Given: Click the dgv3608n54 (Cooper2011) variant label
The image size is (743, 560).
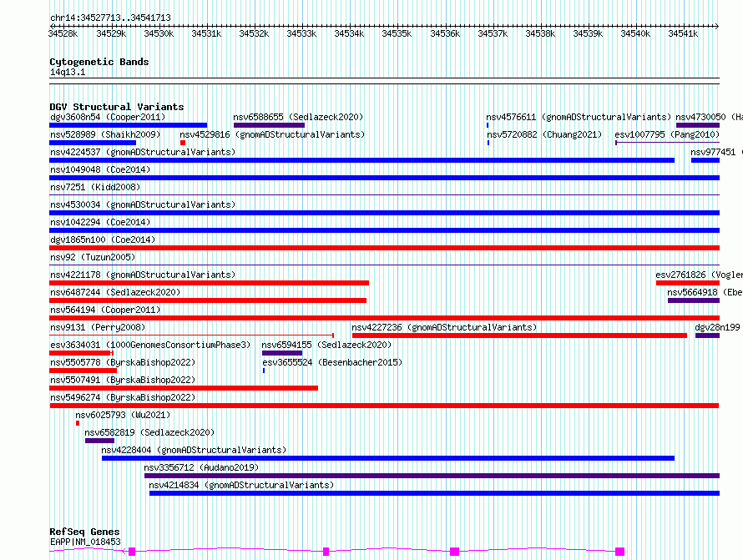Looking at the screenshot, I should pyautogui.click(x=108, y=117).
